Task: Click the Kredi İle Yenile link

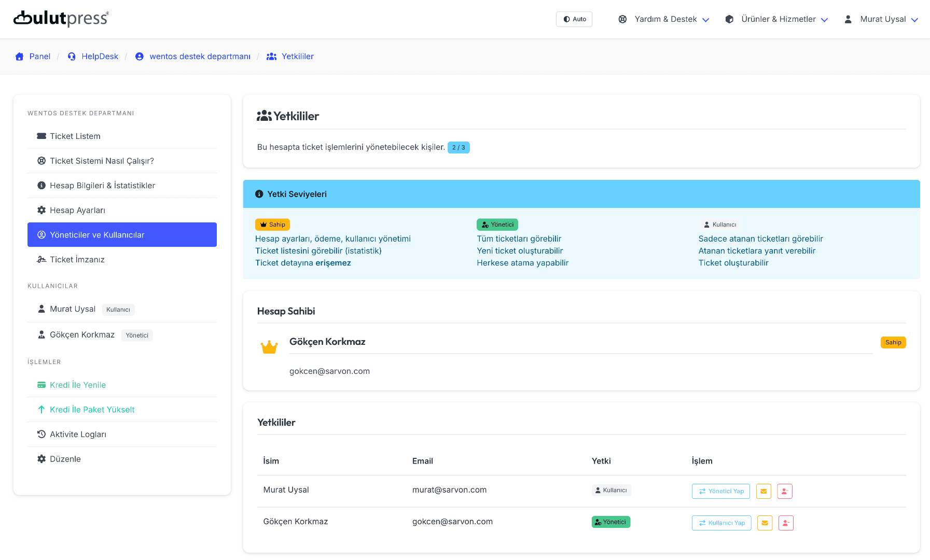Action: coord(77,385)
